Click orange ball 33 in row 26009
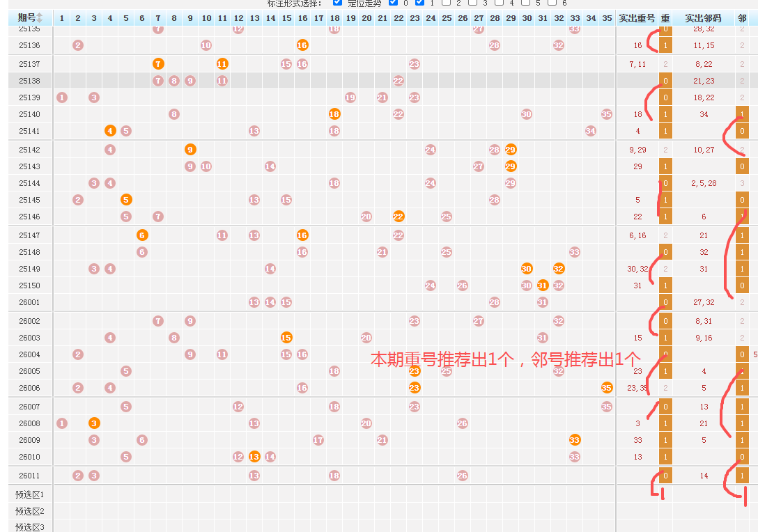 tap(575, 440)
